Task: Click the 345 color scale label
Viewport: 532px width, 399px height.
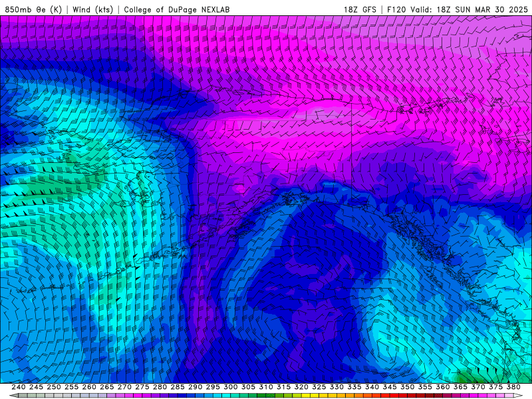Action: [x=390, y=387]
